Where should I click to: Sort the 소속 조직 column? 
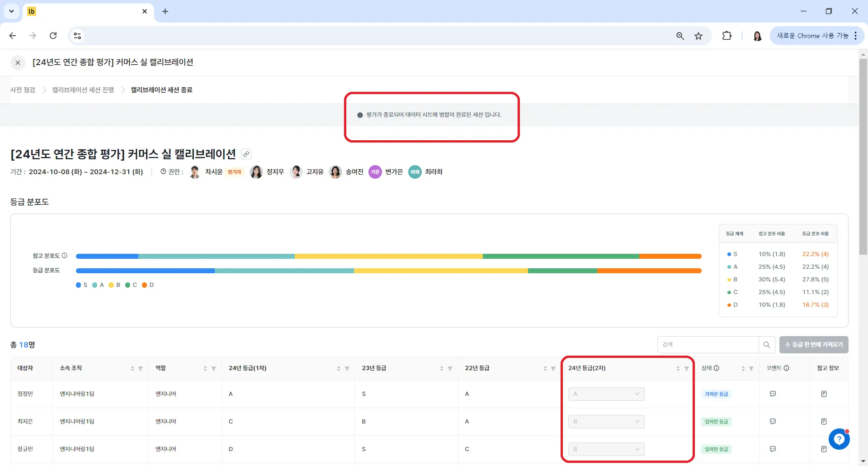(x=132, y=369)
